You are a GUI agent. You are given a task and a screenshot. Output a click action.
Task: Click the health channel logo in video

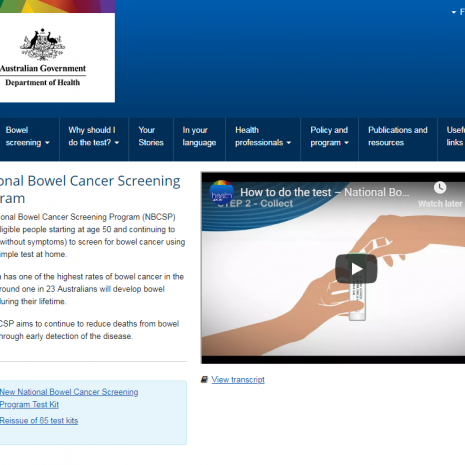pos(221,192)
